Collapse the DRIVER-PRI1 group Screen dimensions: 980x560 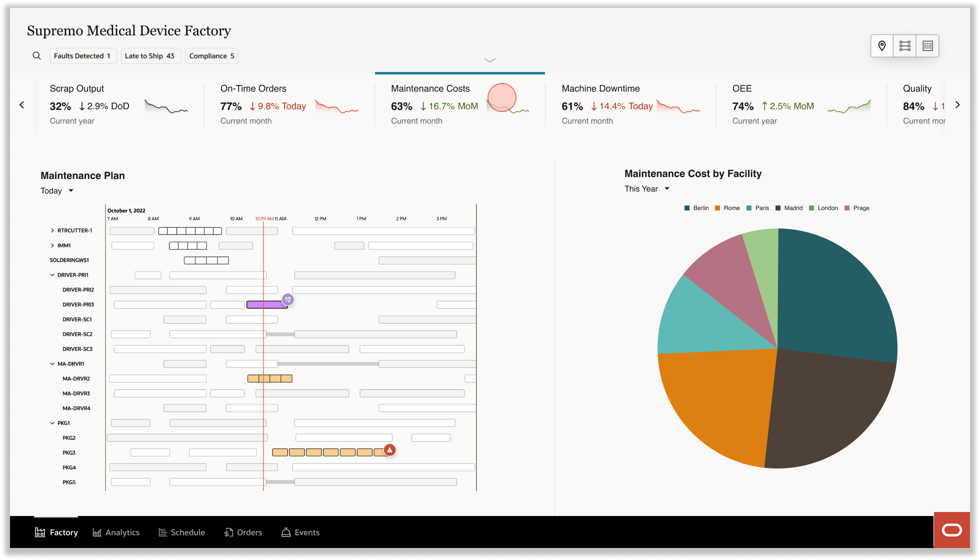[x=52, y=275]
